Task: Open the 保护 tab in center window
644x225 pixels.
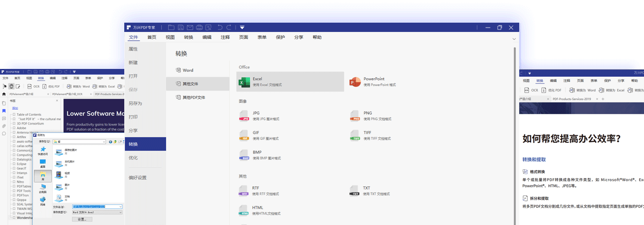Action: (280, 37)
